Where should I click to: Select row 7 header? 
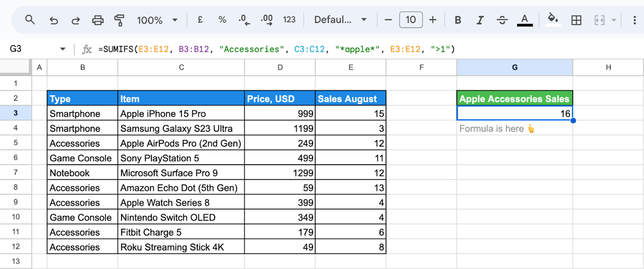[x=16, y=173]
